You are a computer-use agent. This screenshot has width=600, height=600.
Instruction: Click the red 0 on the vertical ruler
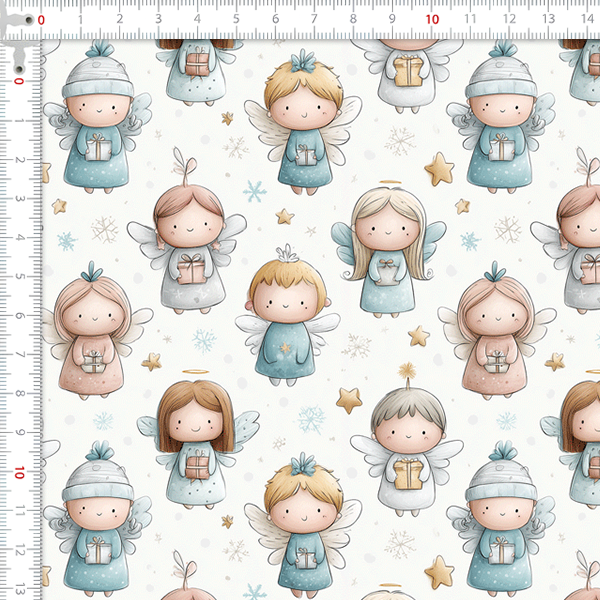(19, 81)
